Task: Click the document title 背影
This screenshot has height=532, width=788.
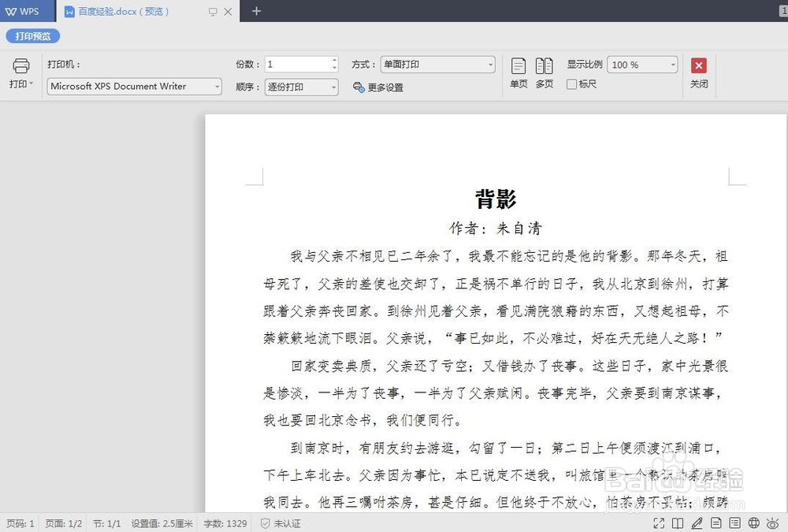Action: [496, 199]
